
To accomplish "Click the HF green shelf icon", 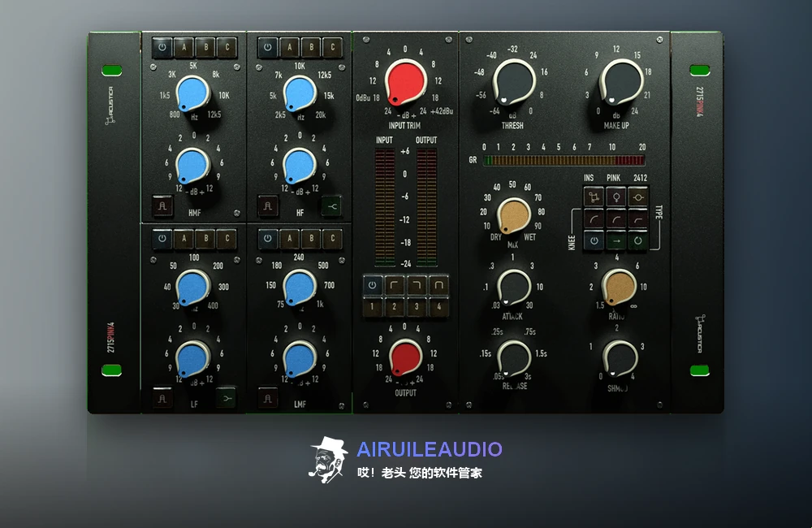I will [331, 206].
